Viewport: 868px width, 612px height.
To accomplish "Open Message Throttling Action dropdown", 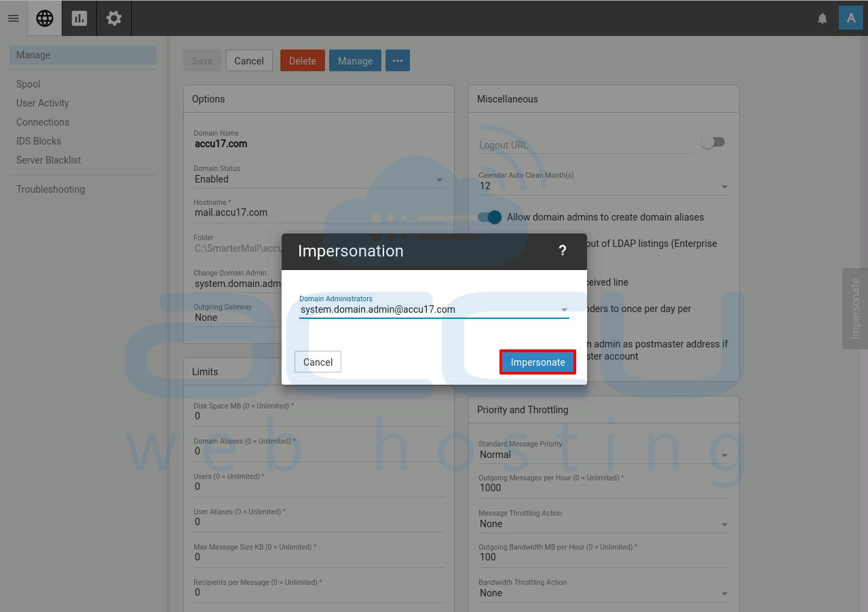I will (604, 524).
